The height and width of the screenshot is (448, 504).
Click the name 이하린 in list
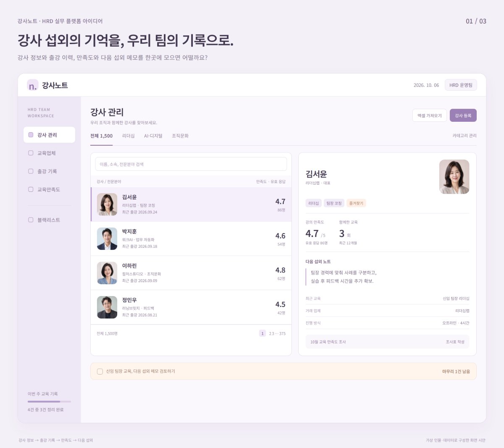coord(129,266)
